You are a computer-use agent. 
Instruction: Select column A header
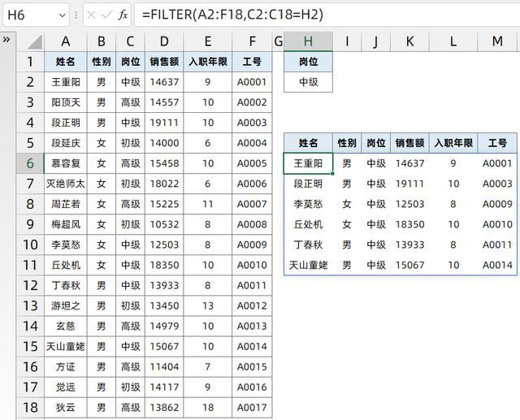click(x=64, y=41)
